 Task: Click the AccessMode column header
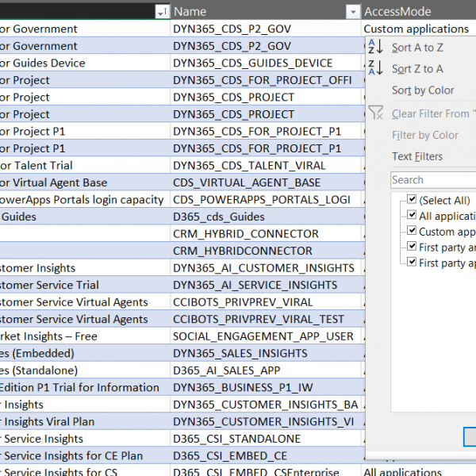[x=419, y=12]
